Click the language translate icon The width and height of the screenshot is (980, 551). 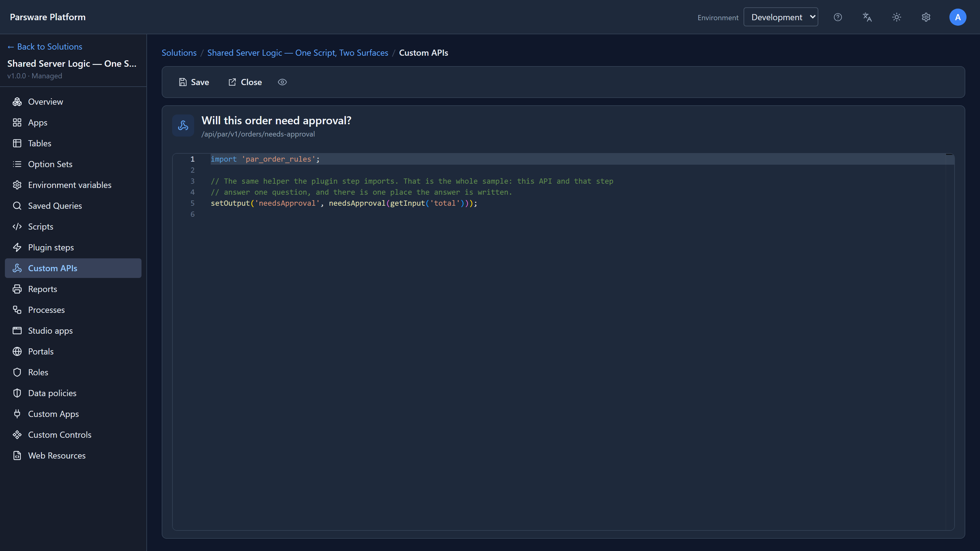point(867,17)
